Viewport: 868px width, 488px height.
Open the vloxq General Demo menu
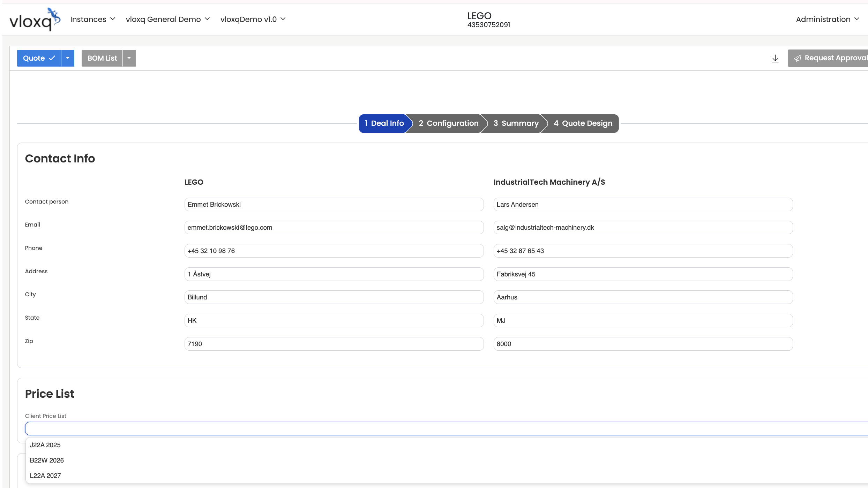click(167, 20)
